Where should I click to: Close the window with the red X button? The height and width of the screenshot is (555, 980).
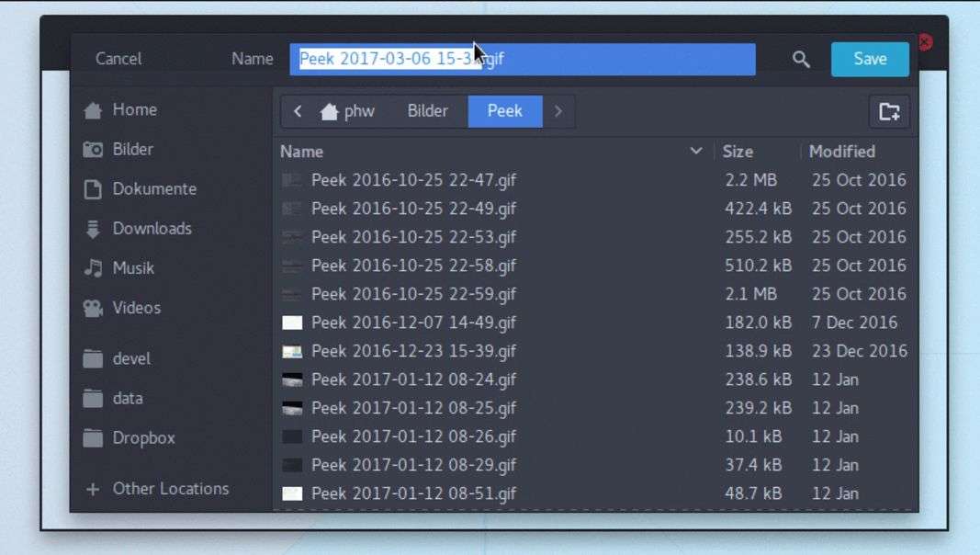pyautogui.click(x=926, y=42)
